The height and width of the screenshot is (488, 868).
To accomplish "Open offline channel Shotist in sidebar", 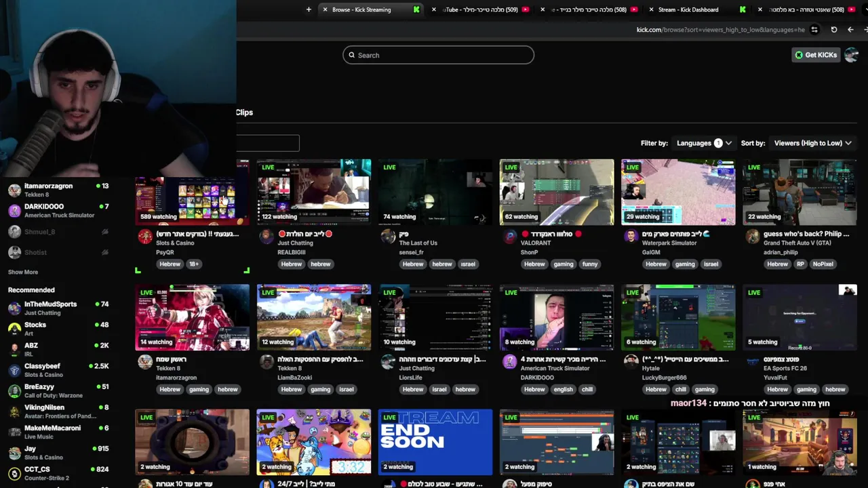I will click(57, 252).
